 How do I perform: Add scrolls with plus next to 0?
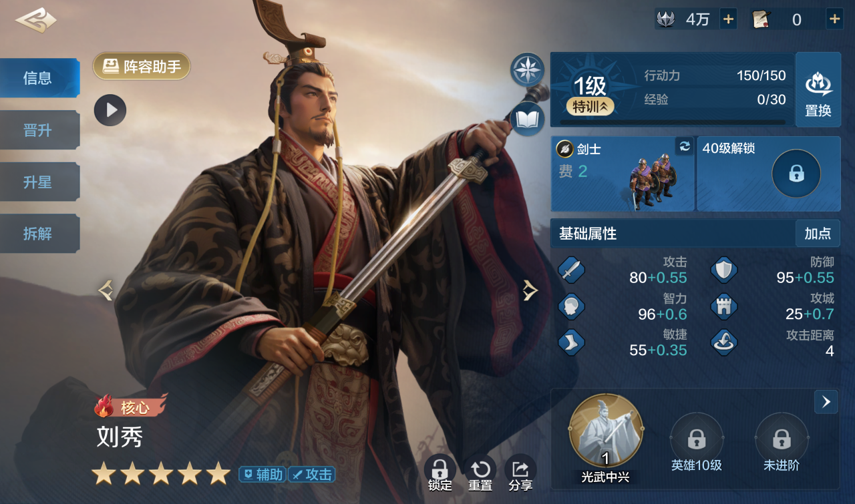834,19
